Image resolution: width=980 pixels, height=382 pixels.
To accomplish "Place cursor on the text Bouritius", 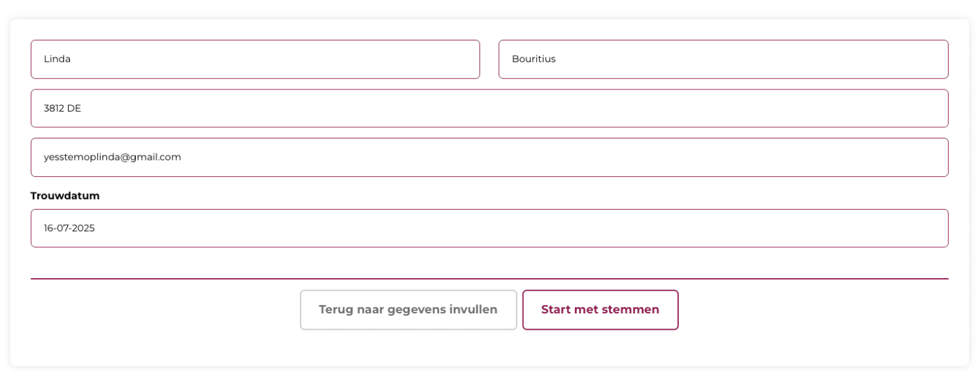I will (x=534, y=59).
